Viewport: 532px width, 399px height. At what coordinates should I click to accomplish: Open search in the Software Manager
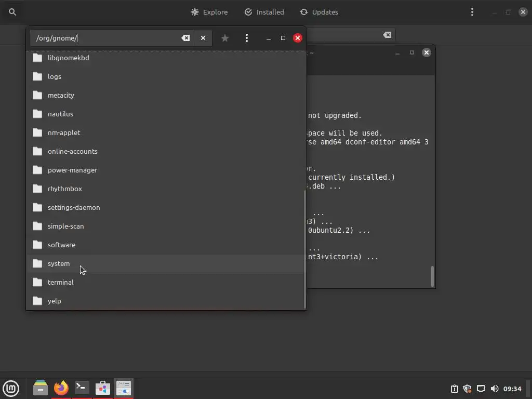click(x=12, y=12)
